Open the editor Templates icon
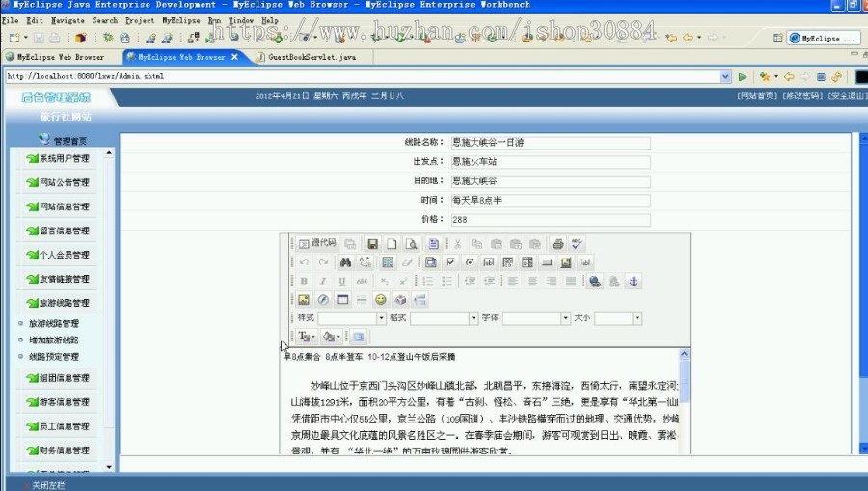Image resolution: width=868 pixels, height=491 pixels. 433,243
